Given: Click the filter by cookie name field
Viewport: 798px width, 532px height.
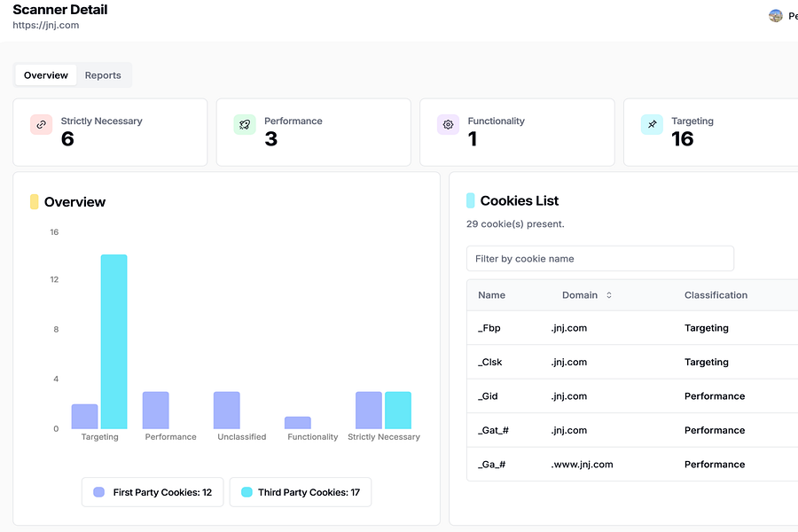Looking at the screenshot, I should tap(600, 258).
